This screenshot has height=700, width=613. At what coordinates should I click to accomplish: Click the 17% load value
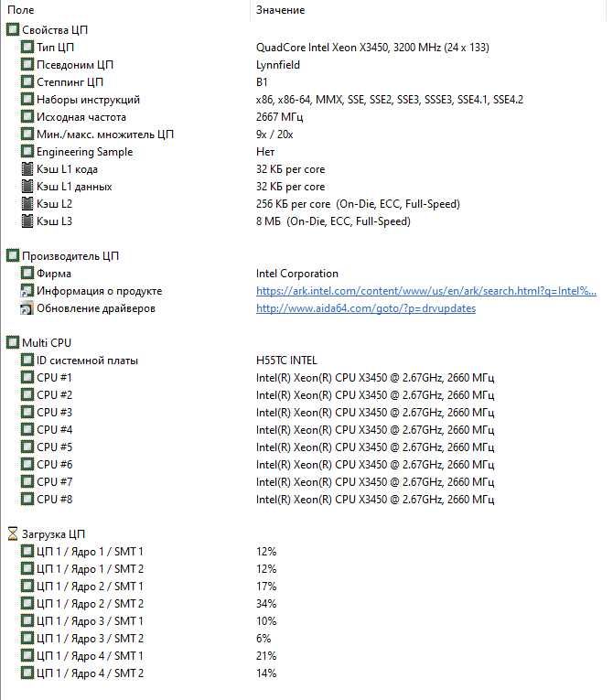(266, 587)
